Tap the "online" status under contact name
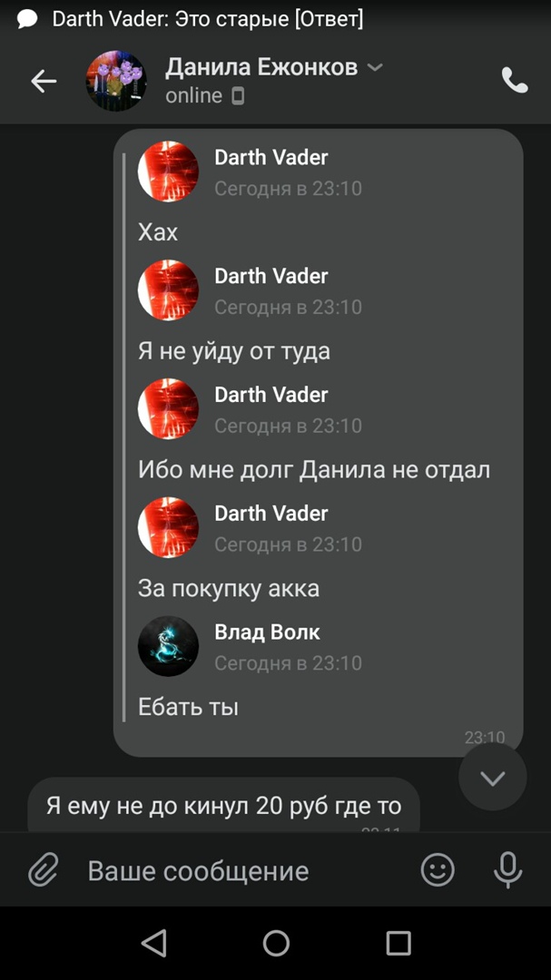 (x=193, y=95)
